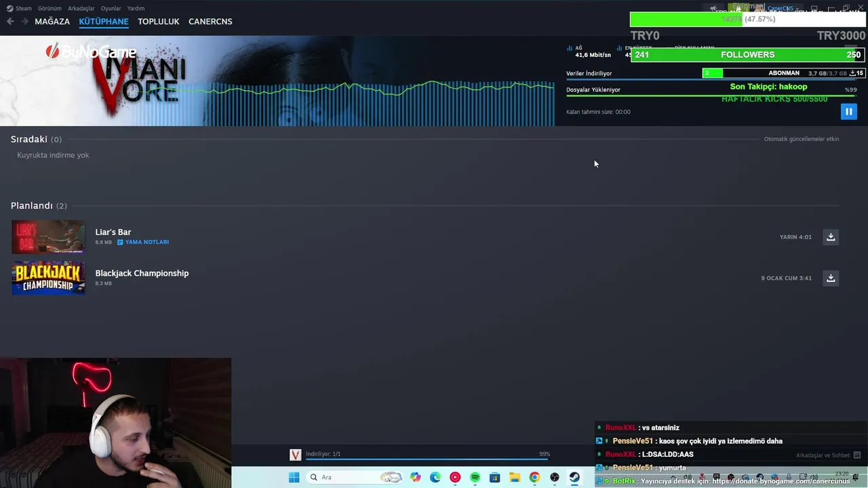Open the Görünüm menu
The width and height of the screenshot is (868, 488).
pyautogui.click(x=50, y=8)
